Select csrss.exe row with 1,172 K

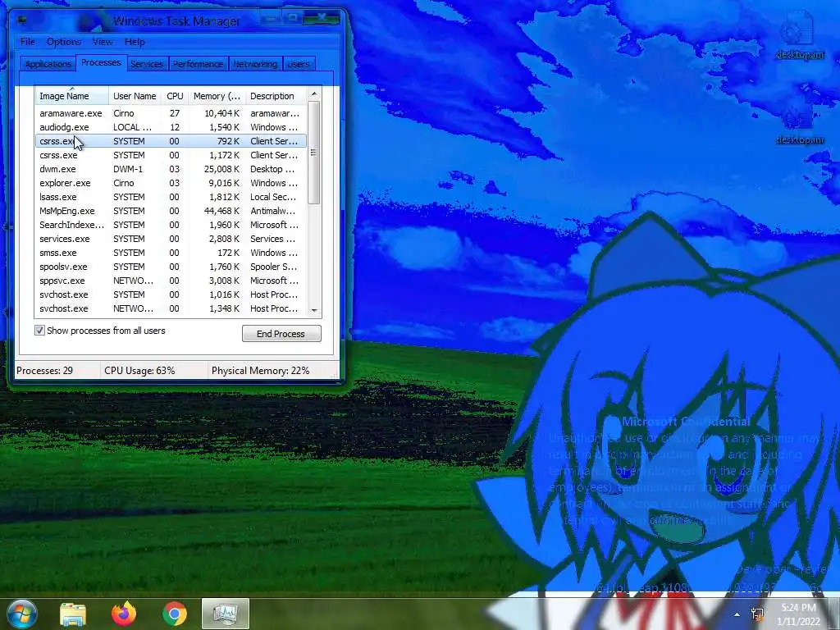pos(171,155)
